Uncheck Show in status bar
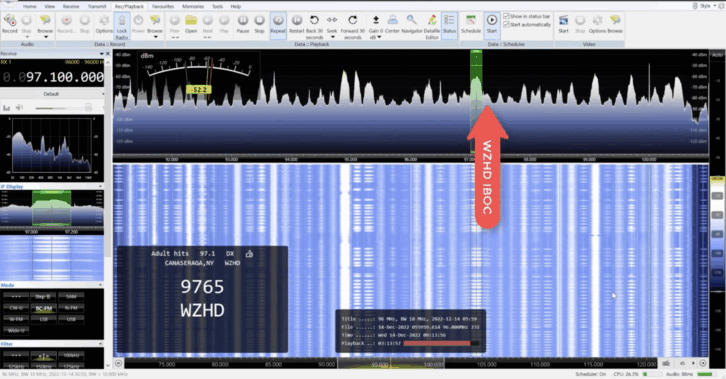The image size is (726, 379). (507, 16)
